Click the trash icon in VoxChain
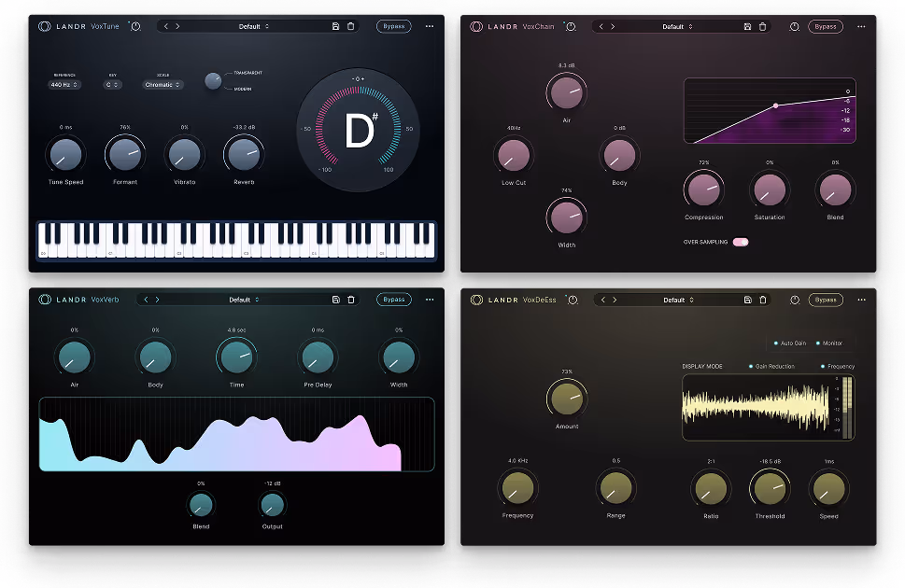 tap(762, 26)
